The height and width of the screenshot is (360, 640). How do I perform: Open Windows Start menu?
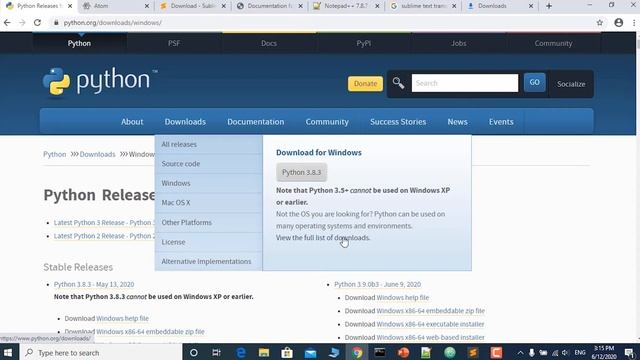coord(8,352)
